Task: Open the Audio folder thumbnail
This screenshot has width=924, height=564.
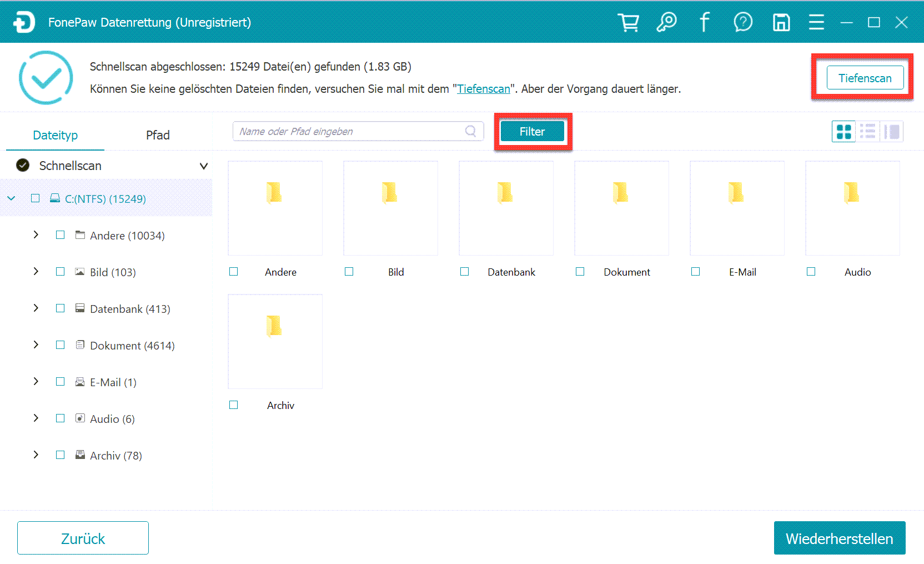Action: pos(853,208)
